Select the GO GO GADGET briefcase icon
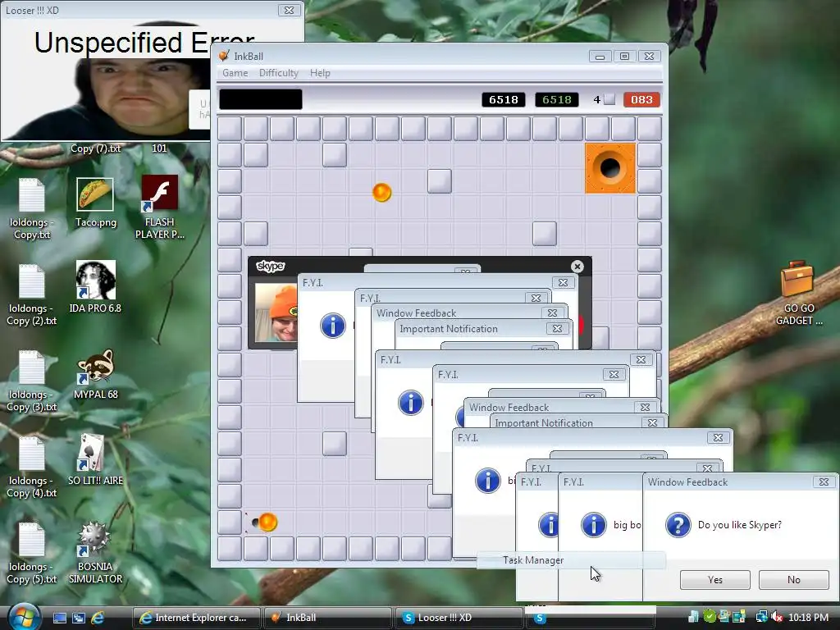This screenshot has width=840, height=630. [798, 293]
